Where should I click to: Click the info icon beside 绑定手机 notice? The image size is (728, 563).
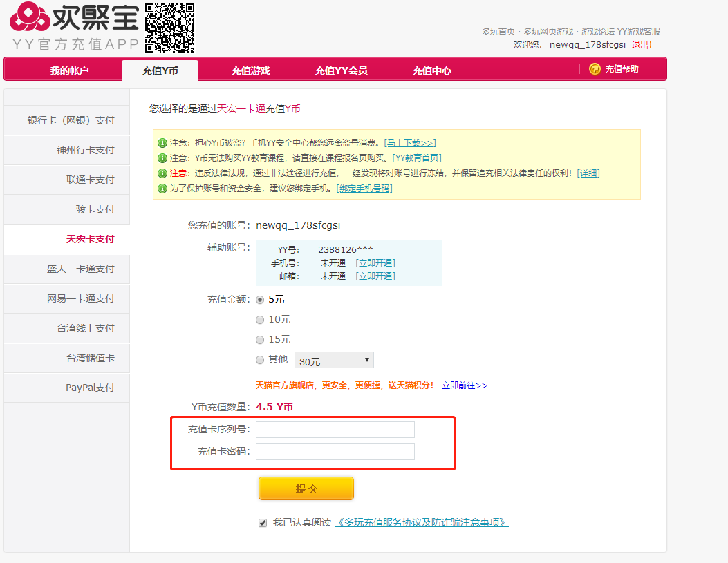pos(162,189)
